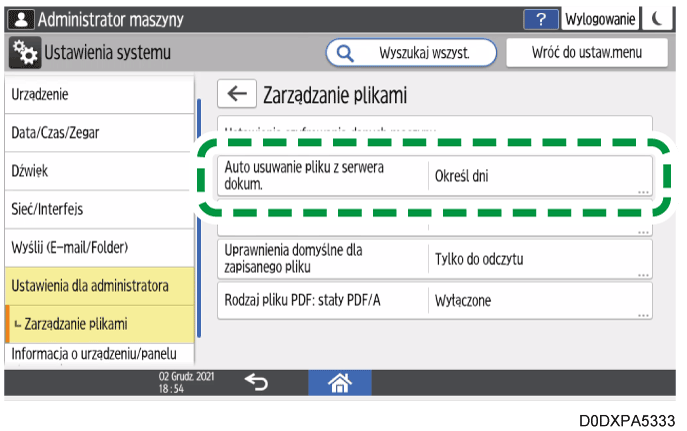This screenshot has height=431, width=687.
Task: Select Urządzenie in the left menu
Action: 97,94
